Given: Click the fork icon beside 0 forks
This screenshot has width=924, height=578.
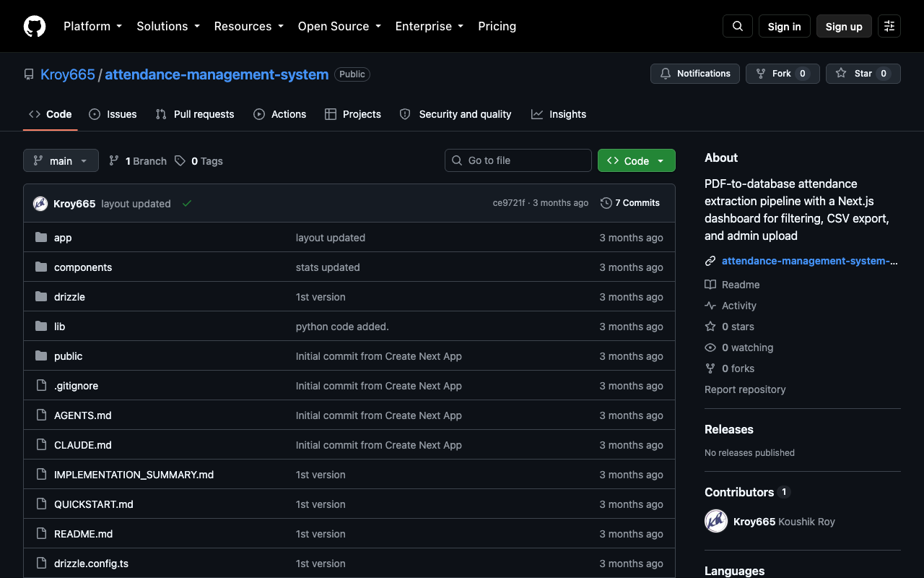Looking at the screenshot, I should 710,368.
